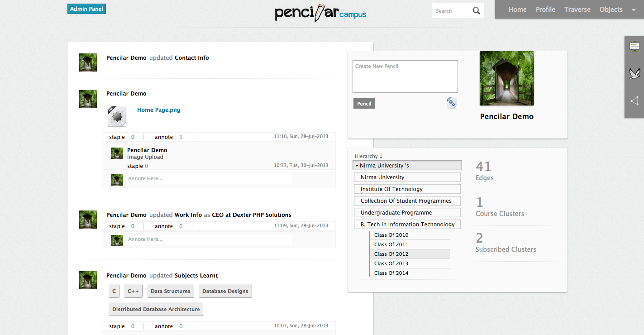Click the Hierarchy sort arrow
Image resolution: width=644 pixels, height=335 pixels.
pos(381,156)
